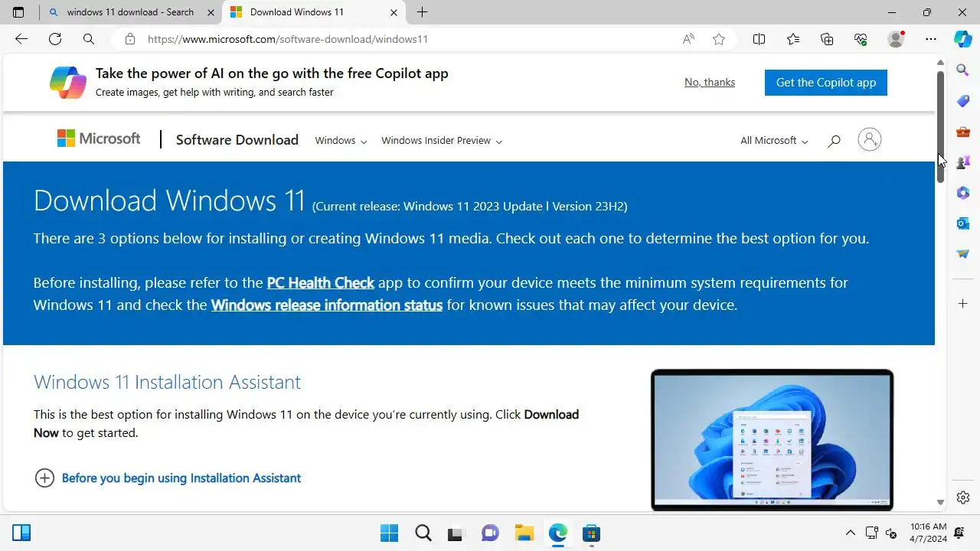Open taskbar Search
This screenshot has width=980, height=551.
[423, 533]
